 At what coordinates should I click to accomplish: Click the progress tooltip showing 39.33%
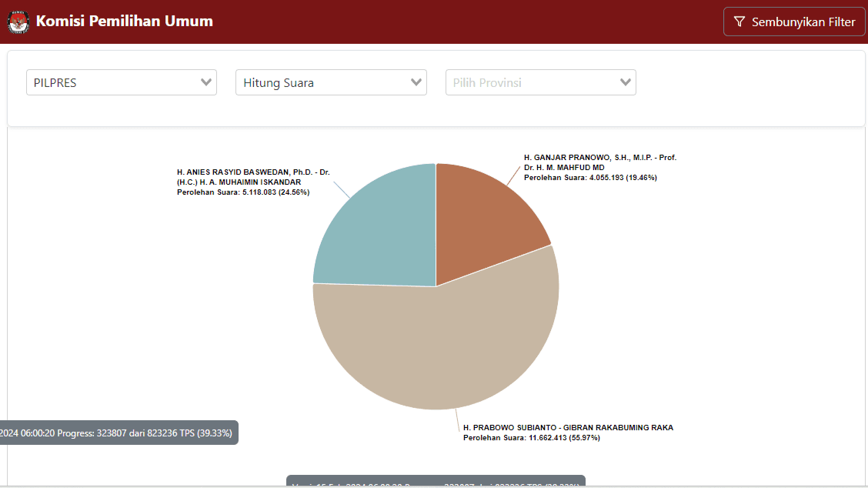(x=118, y=433)
